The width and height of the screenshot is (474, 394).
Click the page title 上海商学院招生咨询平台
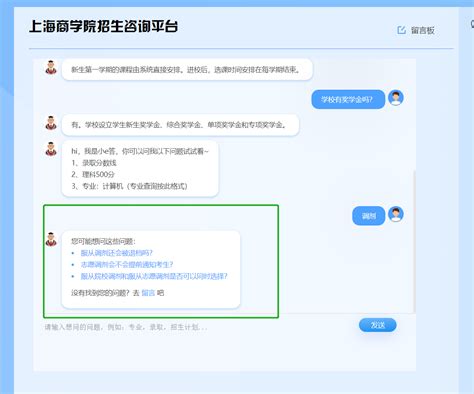pos(104,26)
